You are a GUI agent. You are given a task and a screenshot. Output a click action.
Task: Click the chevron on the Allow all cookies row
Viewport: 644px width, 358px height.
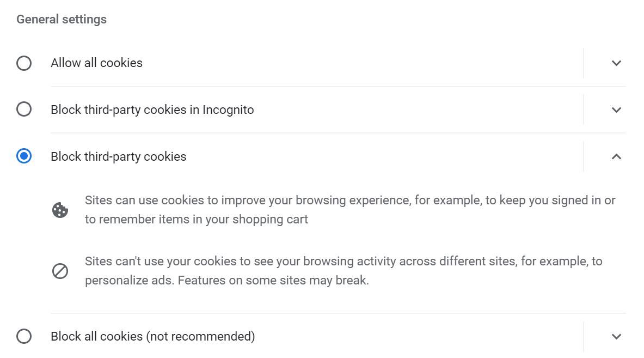(x=616, y=63)
